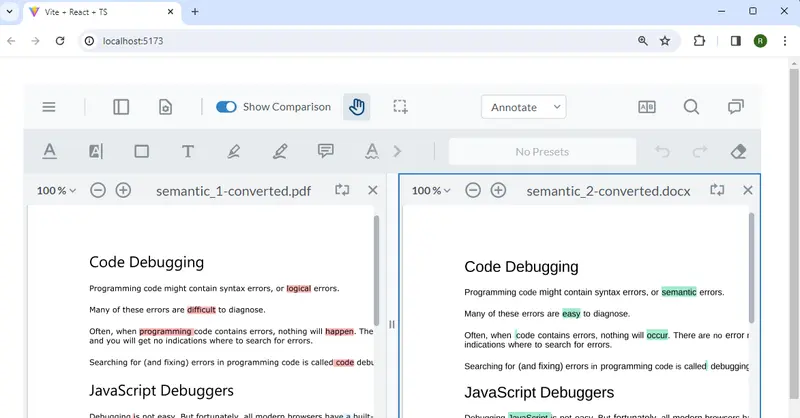Select the squiggly underline text tool
The width and height of the screenshot is (800, 418).
tap(372, 151)
